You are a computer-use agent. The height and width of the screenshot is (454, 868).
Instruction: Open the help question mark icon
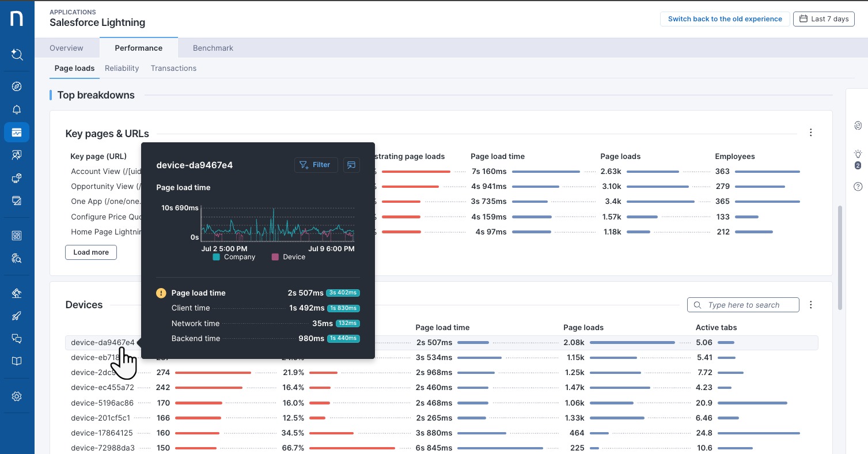point(858,187)
